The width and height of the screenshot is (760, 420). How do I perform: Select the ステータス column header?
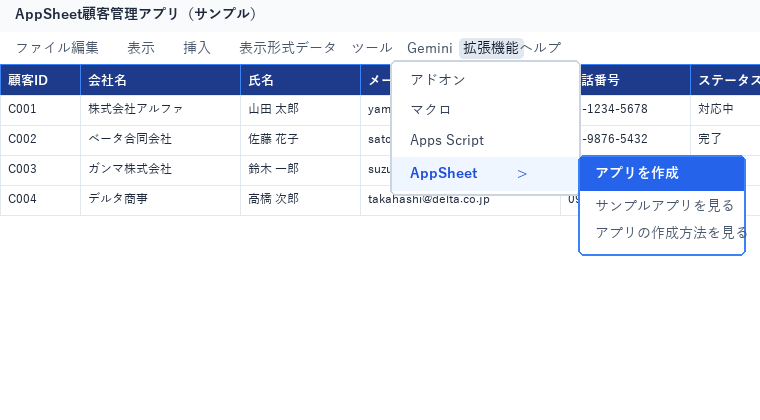(x=725, y=80)
